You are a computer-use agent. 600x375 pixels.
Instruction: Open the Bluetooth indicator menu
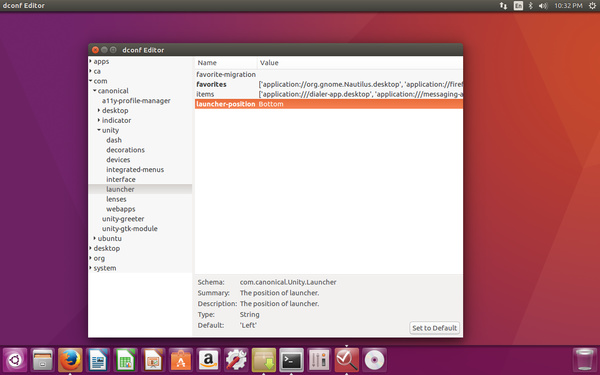[x=531, y=5]
